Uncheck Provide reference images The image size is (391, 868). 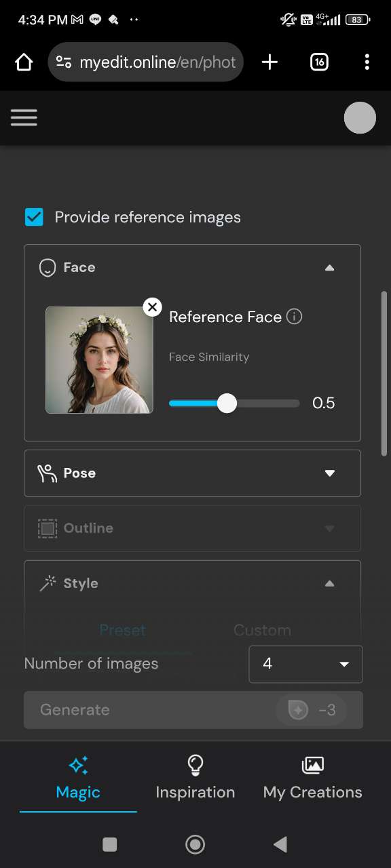(34, 217)
